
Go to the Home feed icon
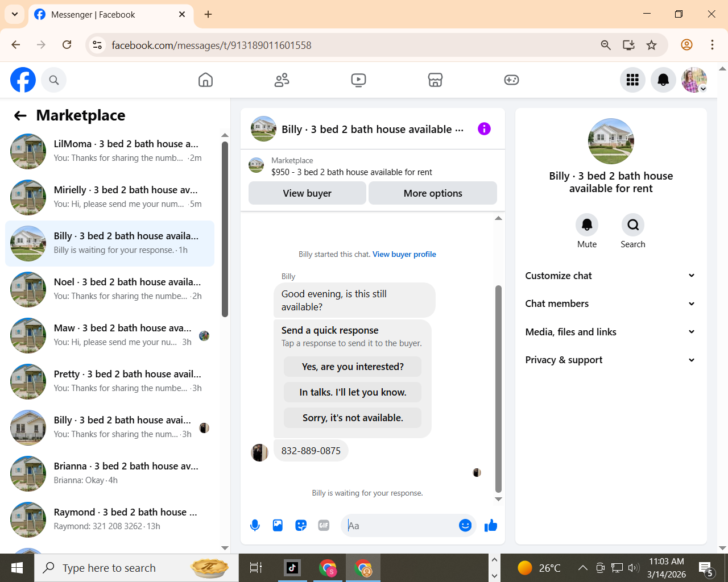(205, 80)
